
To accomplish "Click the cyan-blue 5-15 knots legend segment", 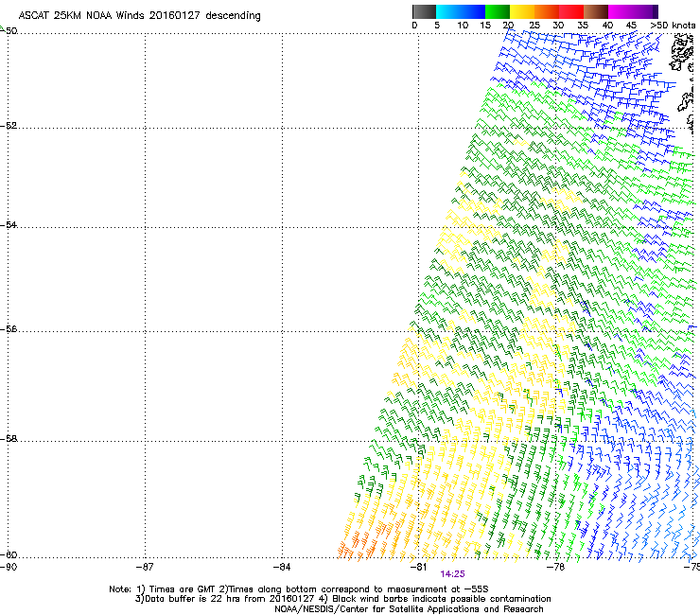I will (x=461, y=11).
